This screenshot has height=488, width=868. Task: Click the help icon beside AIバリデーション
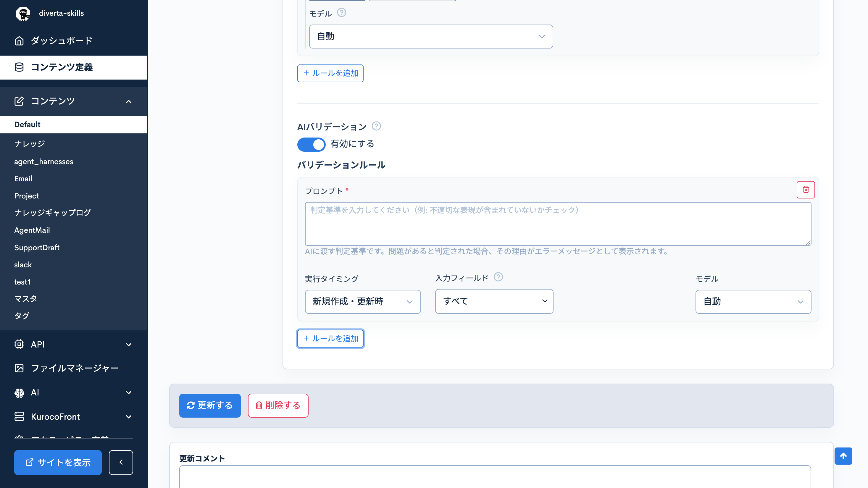pos(376,126)
